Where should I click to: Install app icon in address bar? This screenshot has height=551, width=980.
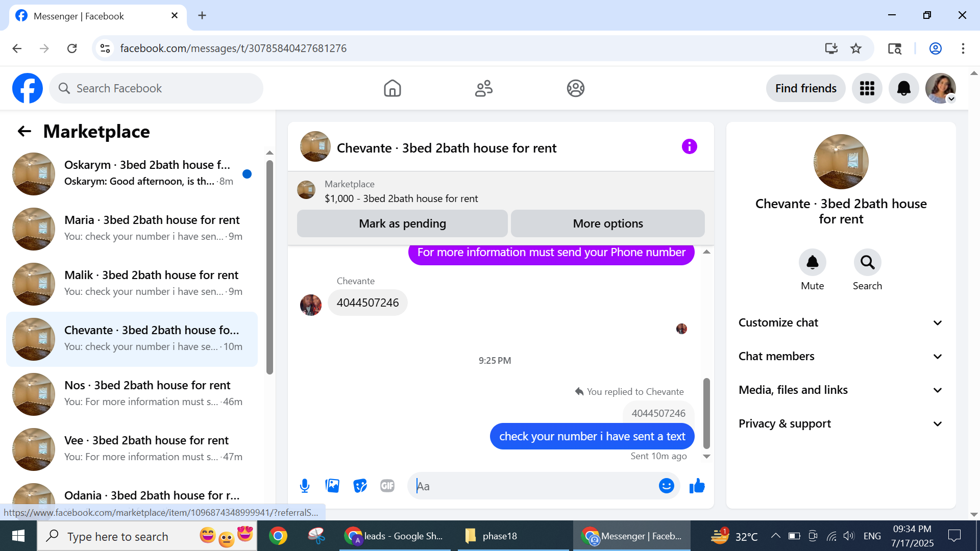pyautogui.click(x=831, y=48)
